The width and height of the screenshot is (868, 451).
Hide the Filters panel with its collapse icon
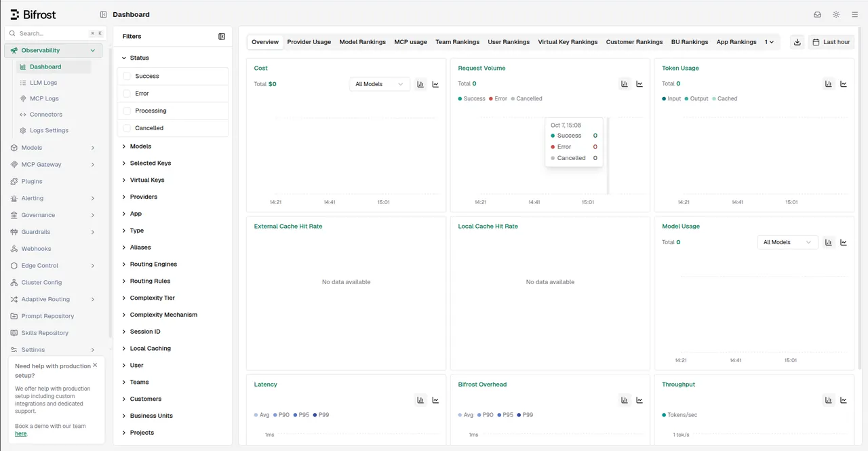pyautogui.click(x=222, y=37)
